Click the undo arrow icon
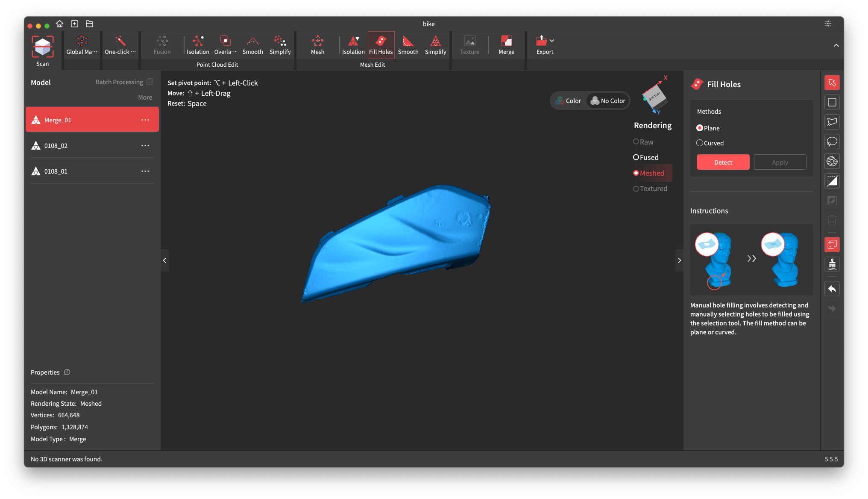The height and width of the screenshot is (499, 868). [x=832, y=289]
